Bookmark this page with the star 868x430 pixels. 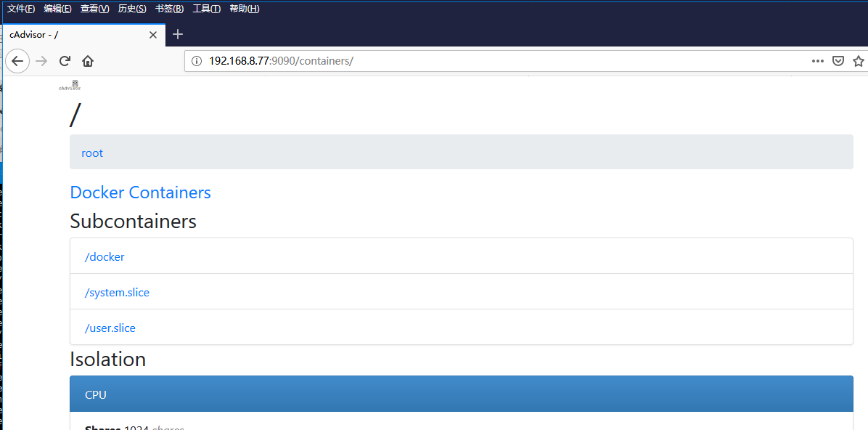(859, 61)
